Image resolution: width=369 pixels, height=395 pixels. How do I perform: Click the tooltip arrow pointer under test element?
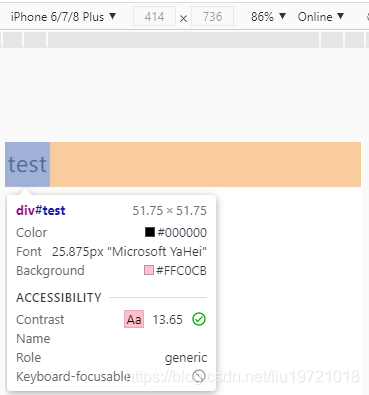point(25,191)
